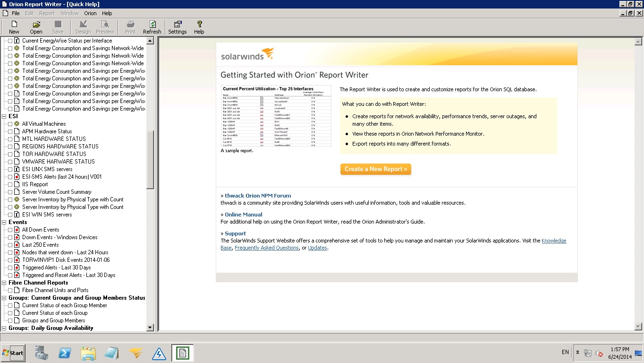Image resolution: width=644 pixels, height=363 pixels.
Task: Tick the TOR HARDWARE STATUS checkbox
Action: (x=10, y=154)
